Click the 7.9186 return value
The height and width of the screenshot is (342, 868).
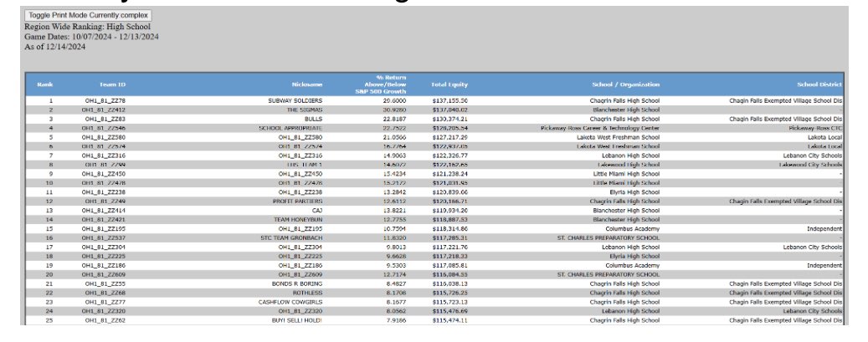pos(397,320)
